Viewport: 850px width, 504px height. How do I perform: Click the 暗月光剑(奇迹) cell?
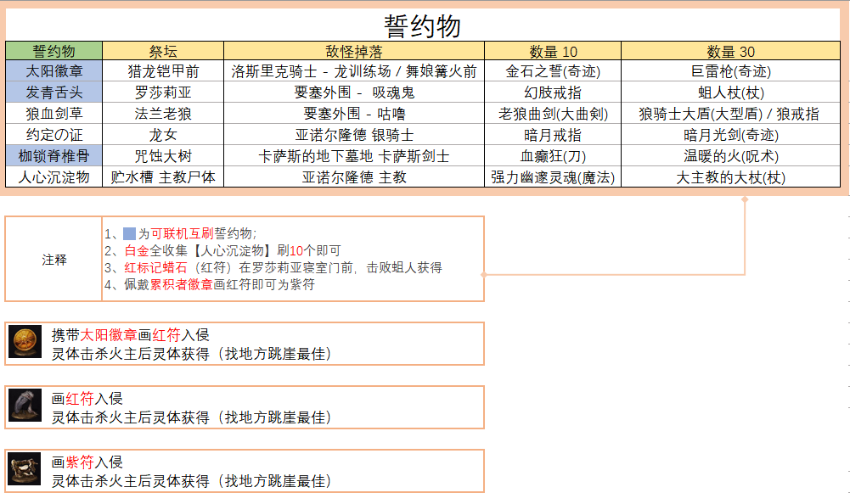(x=730, y=135)
